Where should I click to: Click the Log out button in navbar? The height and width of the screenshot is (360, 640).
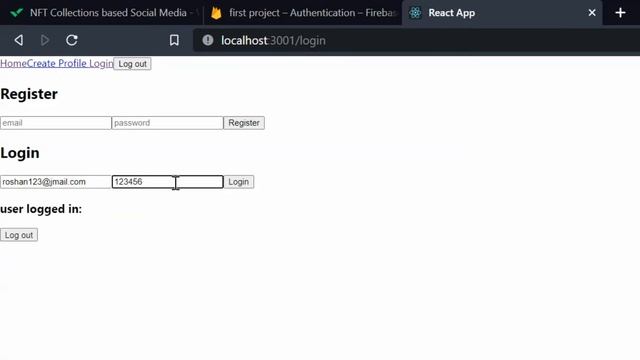click(132, 64)
